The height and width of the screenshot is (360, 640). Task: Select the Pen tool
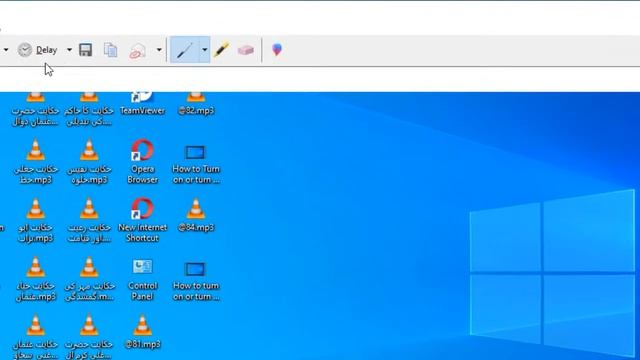pos(184,50)
